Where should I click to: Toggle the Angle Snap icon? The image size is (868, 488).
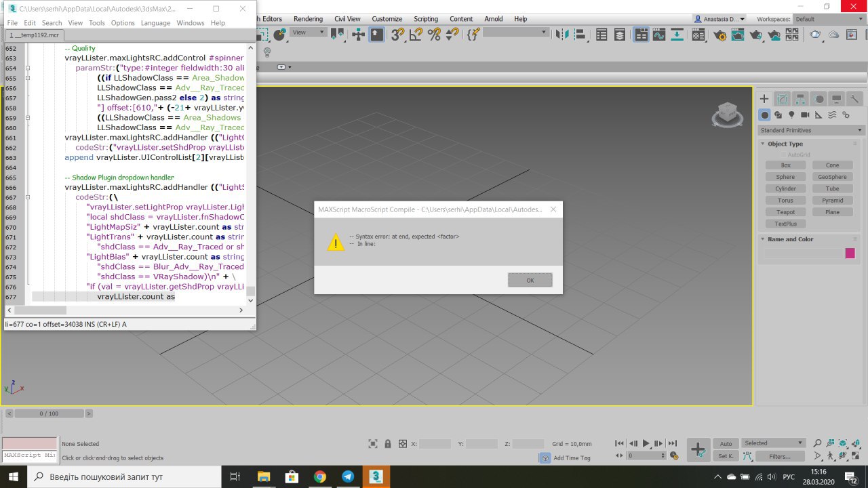pos(416,34)
